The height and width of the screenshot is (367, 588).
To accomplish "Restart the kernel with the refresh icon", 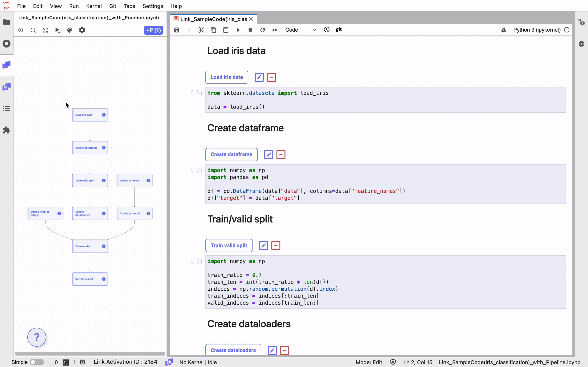I will point(262,30).
